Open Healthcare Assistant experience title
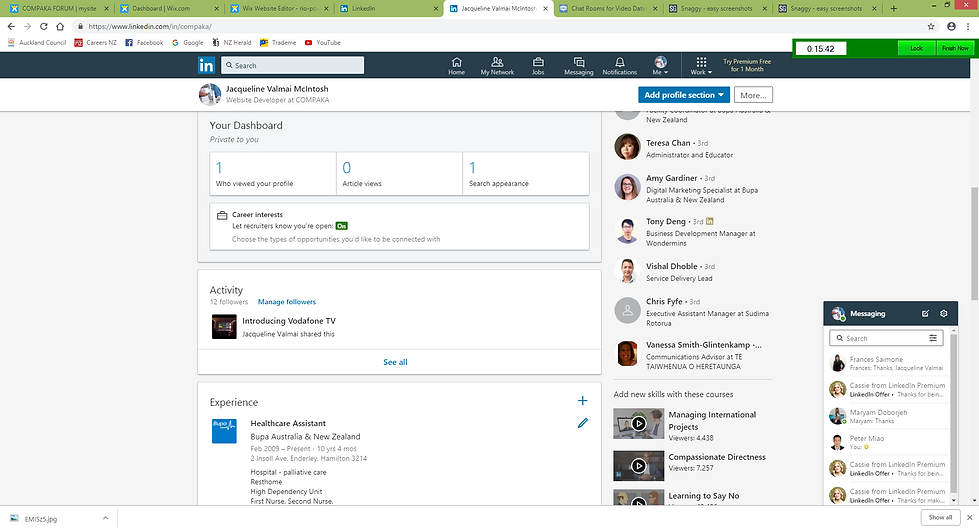 pos(288,423)
